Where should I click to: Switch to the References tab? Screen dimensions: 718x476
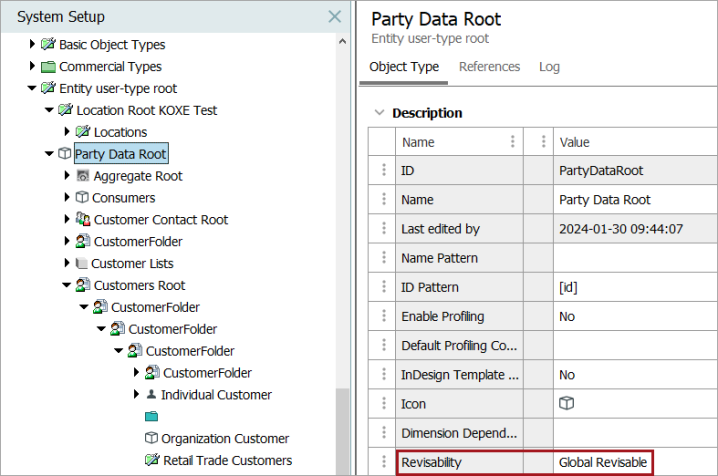pos(490,67)
